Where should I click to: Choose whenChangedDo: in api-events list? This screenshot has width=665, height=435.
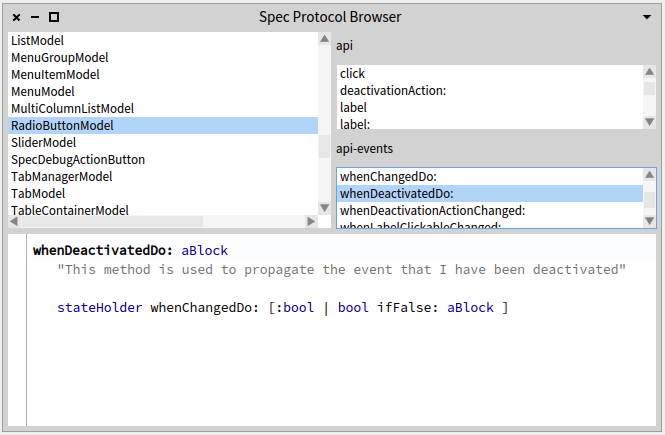pos(387,177)
